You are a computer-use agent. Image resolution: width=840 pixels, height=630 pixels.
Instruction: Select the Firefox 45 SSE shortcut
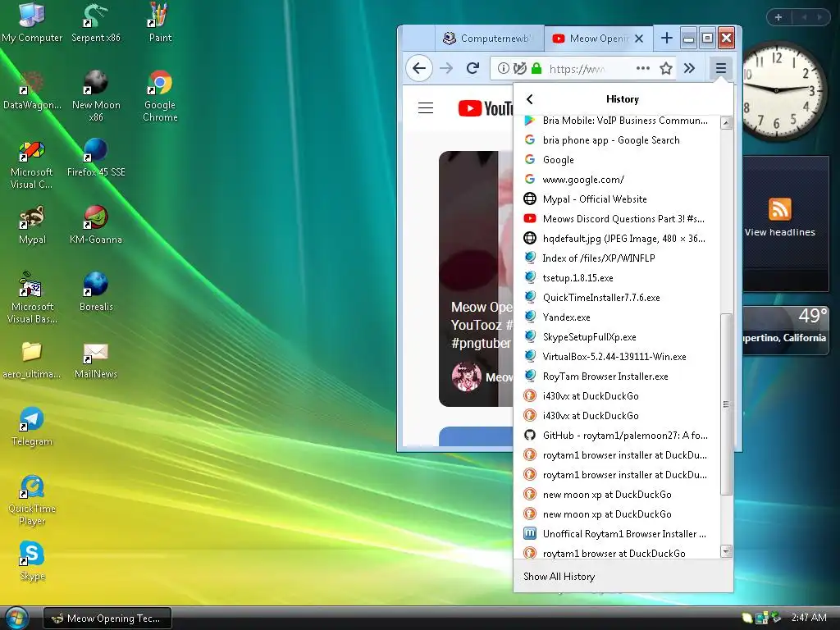pos(96,158)
